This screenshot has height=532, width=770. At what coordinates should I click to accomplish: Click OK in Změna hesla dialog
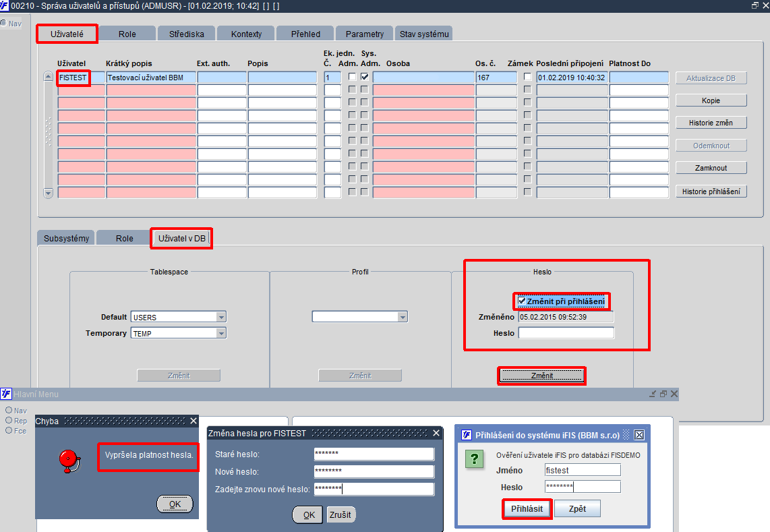pos(308,515)
